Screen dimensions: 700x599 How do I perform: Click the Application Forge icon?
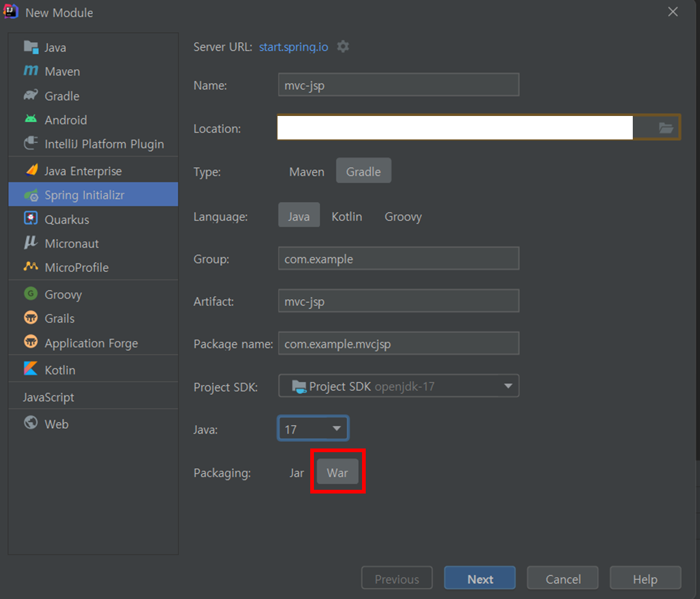(31, 342)
